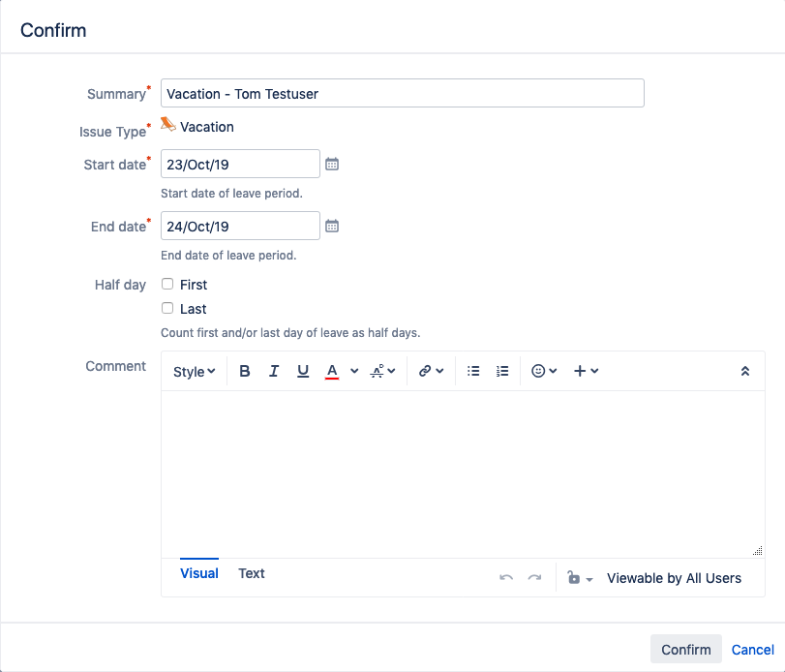Viewport: 785px width, 672px height.
Task: Switch to the Visual editor tab
Action: pyautogui.click(x=199, y=573)
